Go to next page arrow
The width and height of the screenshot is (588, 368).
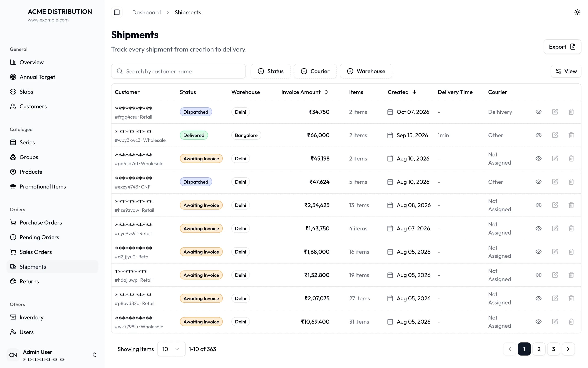(568, 349)
